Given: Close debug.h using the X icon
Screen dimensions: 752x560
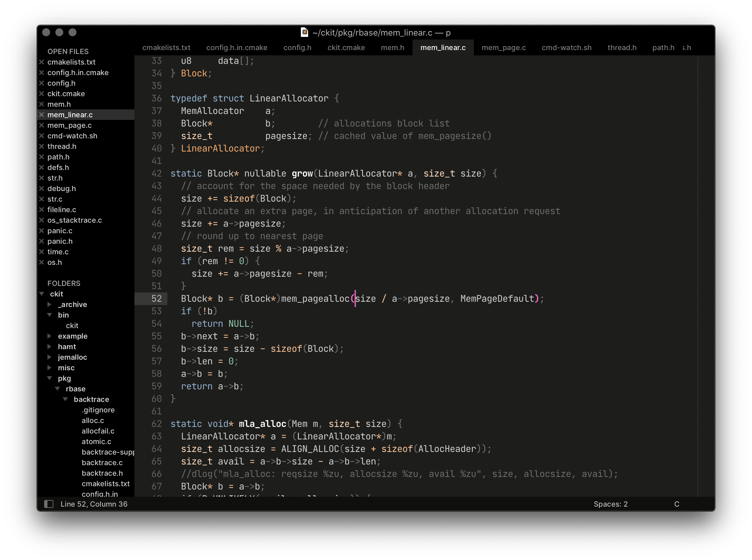Looking at the screenshot, I should pyautogui.click(x=42, y=188).
